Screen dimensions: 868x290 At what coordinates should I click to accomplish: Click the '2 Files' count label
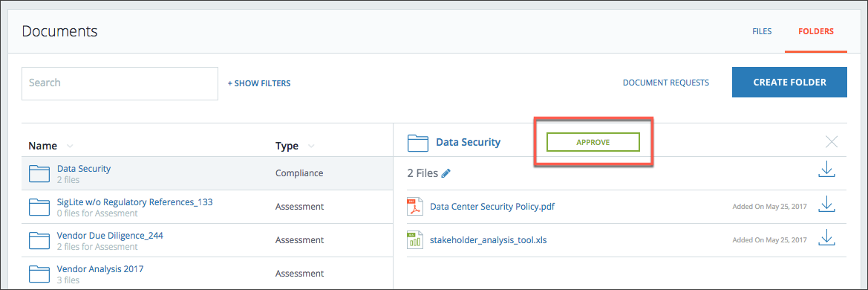click(423, 173)
